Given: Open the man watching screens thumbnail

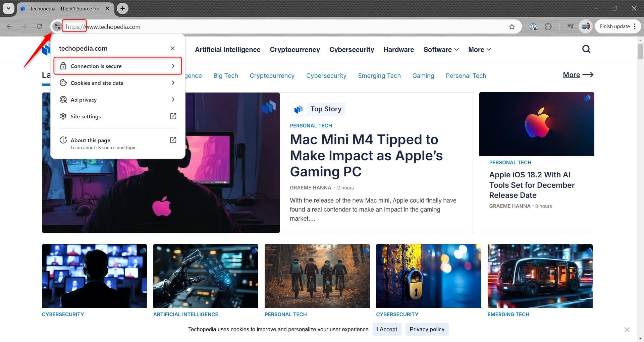Looking at the screenshot, I should (94, 276).
